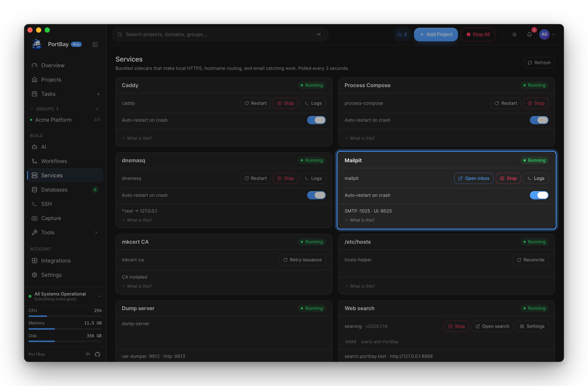The height and width of the screenshot is (386, 588).
Task: Toggle Caddy auto-restart on crash
Action: [316, 120]
